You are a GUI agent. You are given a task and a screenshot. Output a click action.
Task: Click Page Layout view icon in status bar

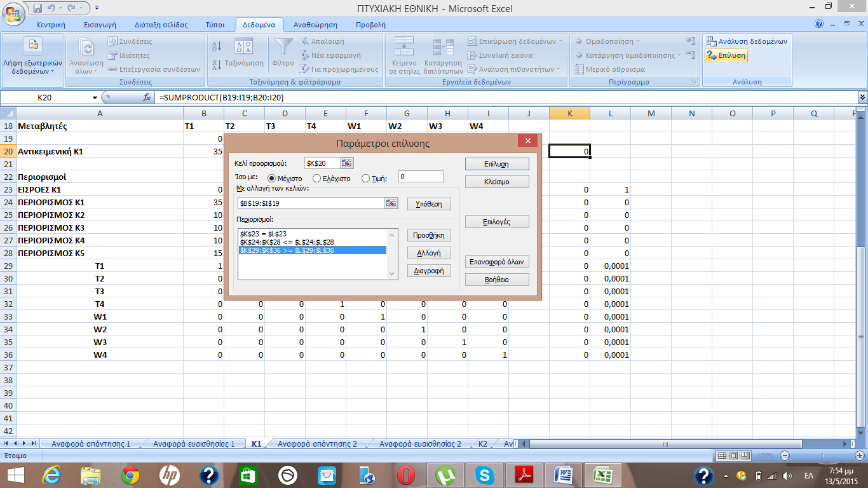coord(734,456)
